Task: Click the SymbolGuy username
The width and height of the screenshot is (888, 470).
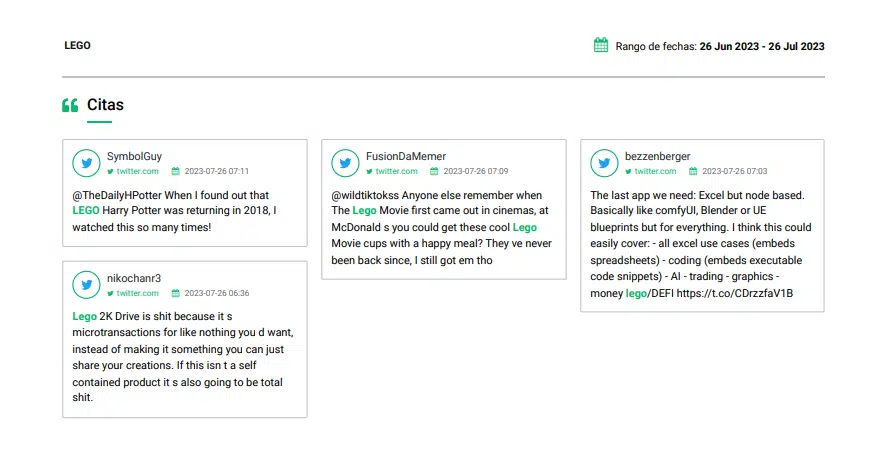Action: [x=134, y=156]
